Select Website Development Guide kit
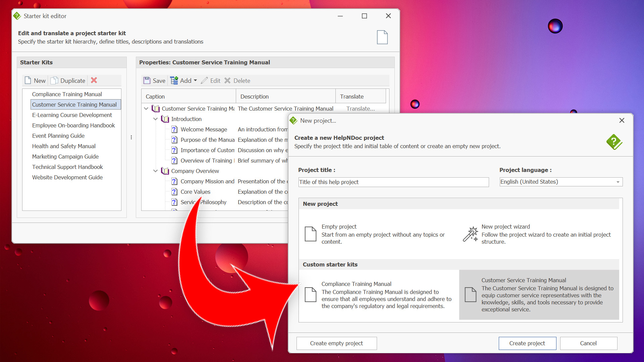This screenshot has width=644, height=362. [67, 177]
